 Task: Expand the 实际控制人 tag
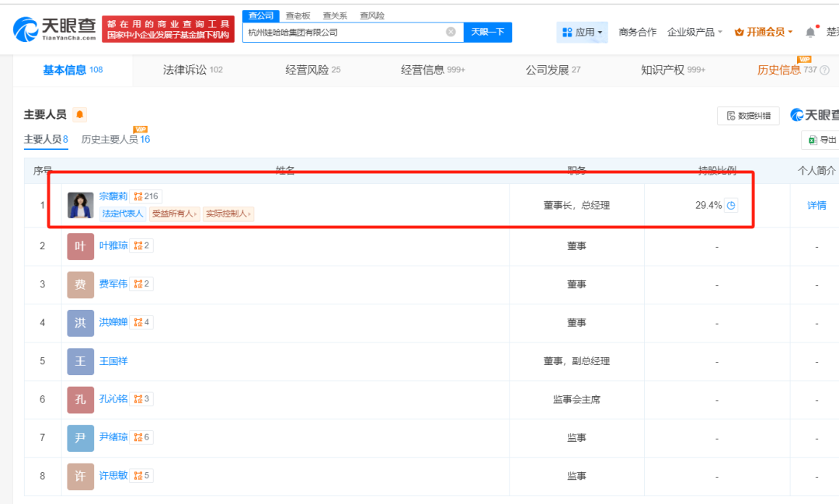click(228, 214)
